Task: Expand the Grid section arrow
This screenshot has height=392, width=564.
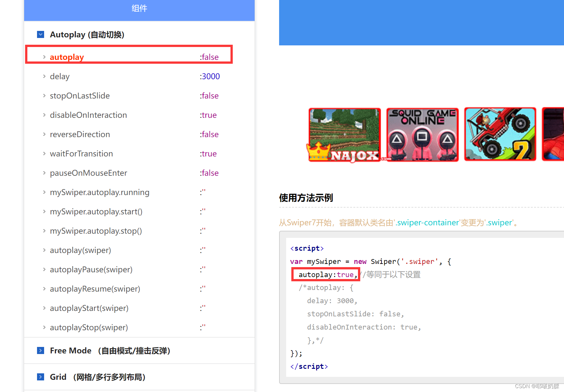Action: pyautogui.click(x=41, y=377)
